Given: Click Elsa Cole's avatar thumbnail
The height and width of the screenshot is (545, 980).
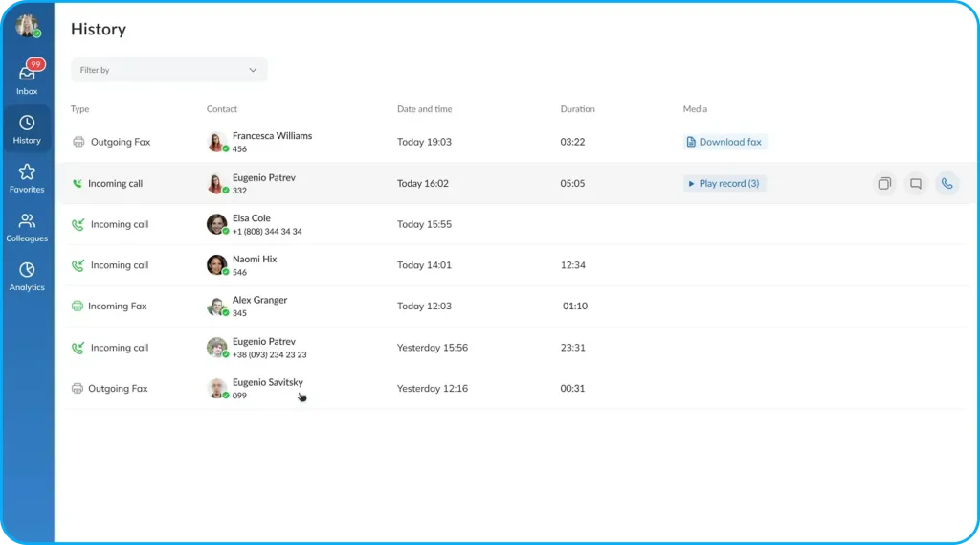Looking at the screenshot, I should click(x=216, y=224).
